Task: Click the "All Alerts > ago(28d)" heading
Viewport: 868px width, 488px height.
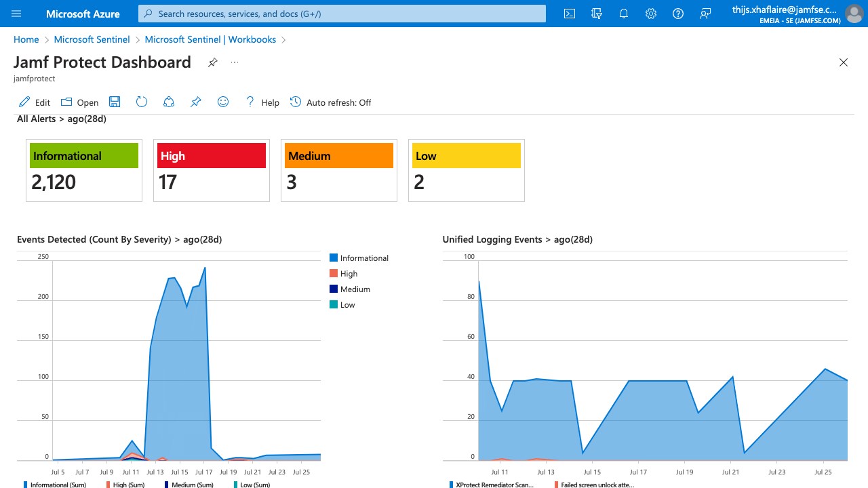Action: pyautogui.click(x=62, y=119)
